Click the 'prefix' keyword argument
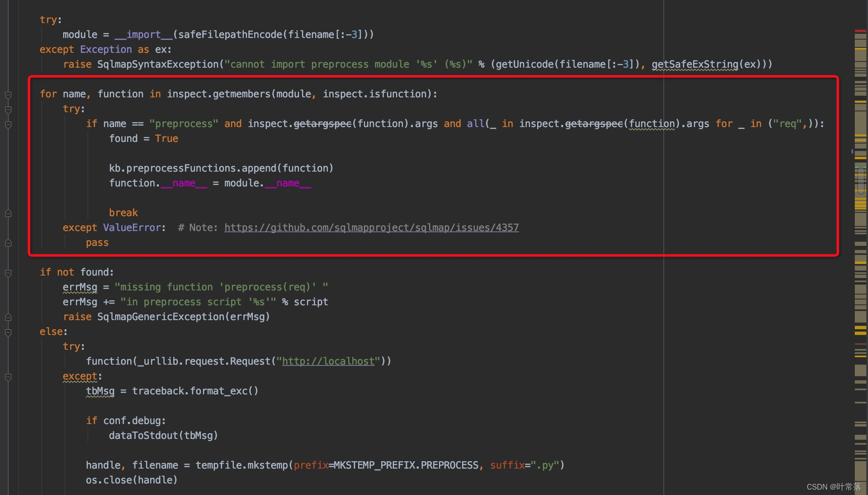The width and height of the screenshot is (868, 495). tap(311, 465)
